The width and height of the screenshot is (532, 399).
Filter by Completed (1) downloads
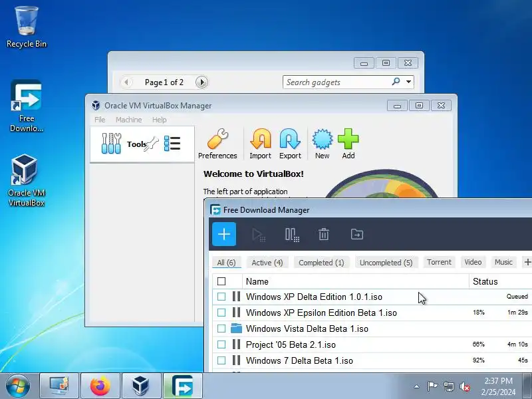(x=321, y=263)
